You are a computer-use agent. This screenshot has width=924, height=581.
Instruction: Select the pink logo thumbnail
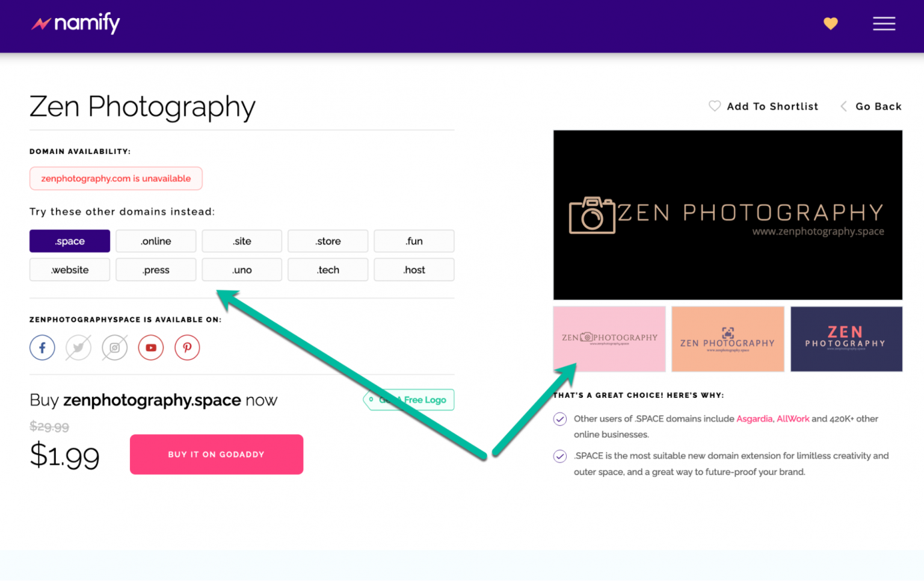click(x=609, y=339)
